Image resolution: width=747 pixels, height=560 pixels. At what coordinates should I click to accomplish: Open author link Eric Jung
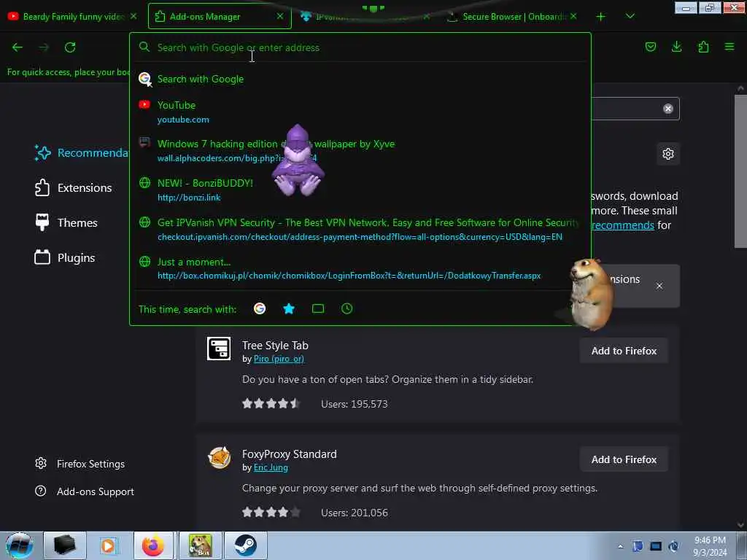tap(271, 467)
